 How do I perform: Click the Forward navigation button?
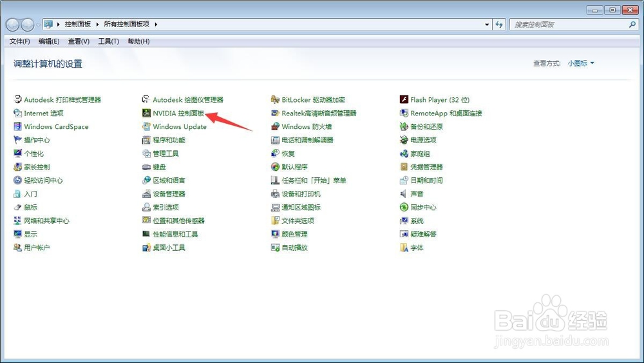pos(27,25)
